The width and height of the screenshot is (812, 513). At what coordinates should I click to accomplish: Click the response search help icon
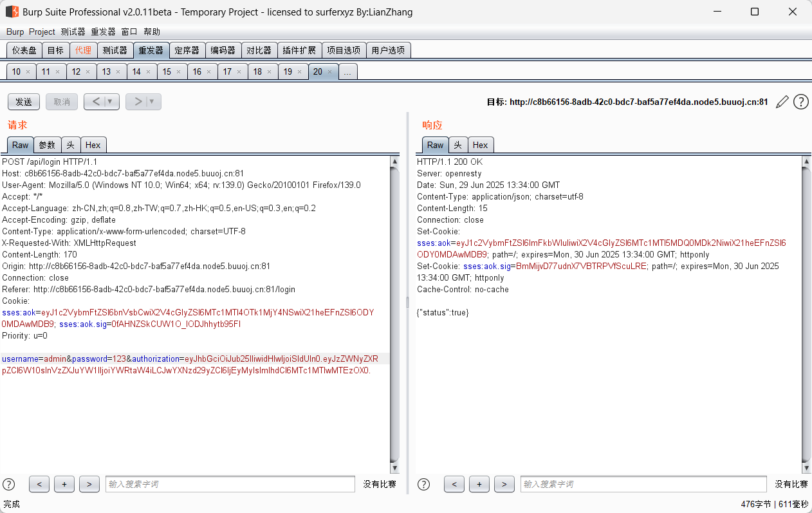pos(423,484)
